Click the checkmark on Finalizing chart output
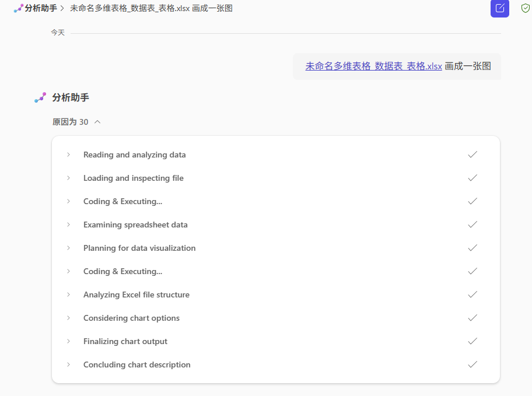Image resolution: width=532 pixels, height=396 pixels. tap(473, 341)
